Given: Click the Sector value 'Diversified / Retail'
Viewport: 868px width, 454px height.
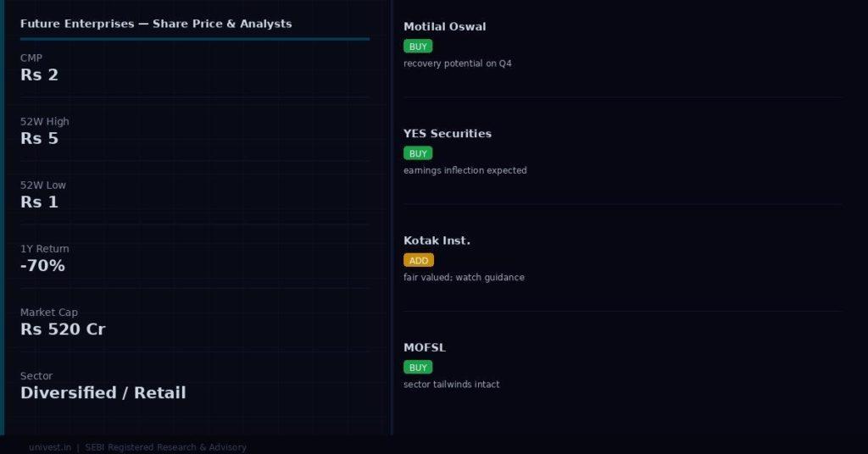Looking at the screenshot, I should [x=103, y=393].
